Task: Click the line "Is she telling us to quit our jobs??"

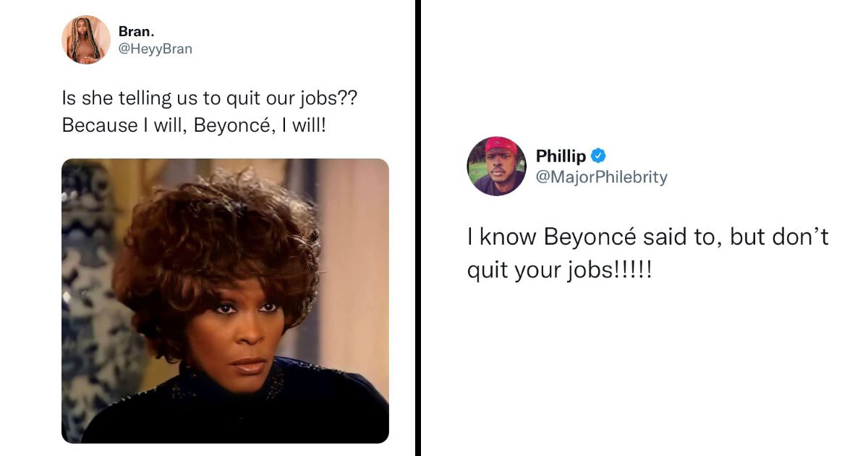Action: (210, 98)
